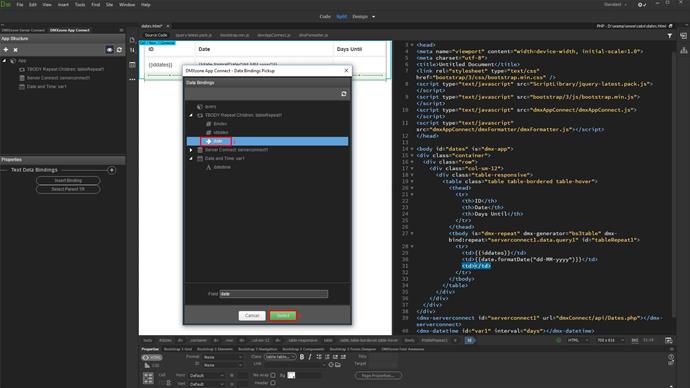This screenshot has width=690, height=388.
Task: Select the date binding row in dialog
Action: (x=267, y=141)
